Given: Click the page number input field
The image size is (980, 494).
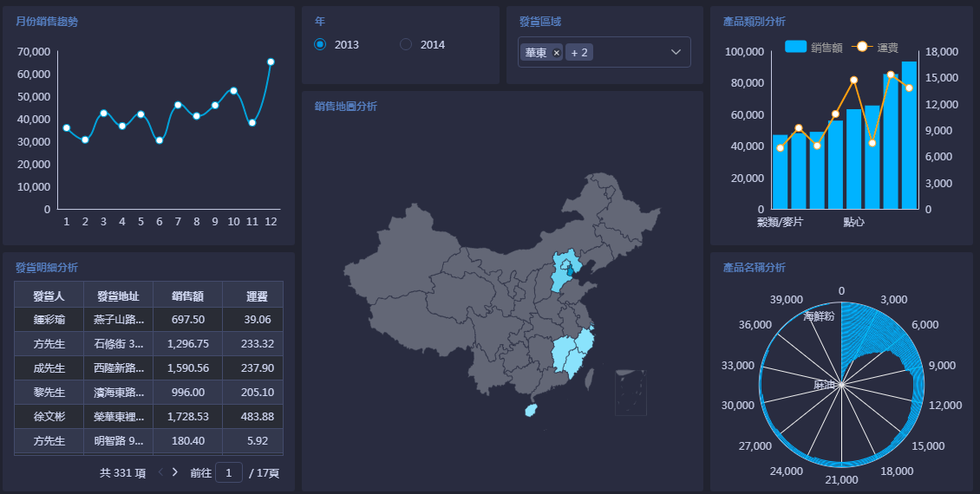Looking at the screenshot, I should (229, 472).
